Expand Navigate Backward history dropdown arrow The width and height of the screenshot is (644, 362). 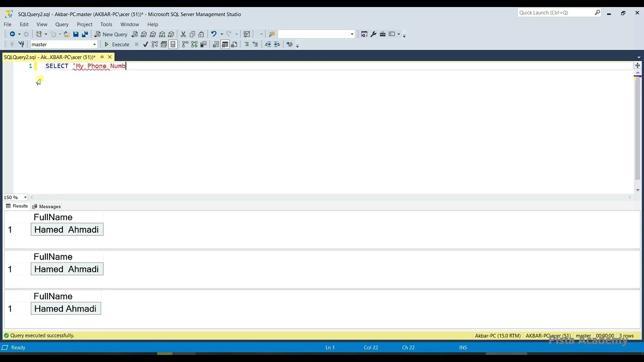(x=19, y=34)
